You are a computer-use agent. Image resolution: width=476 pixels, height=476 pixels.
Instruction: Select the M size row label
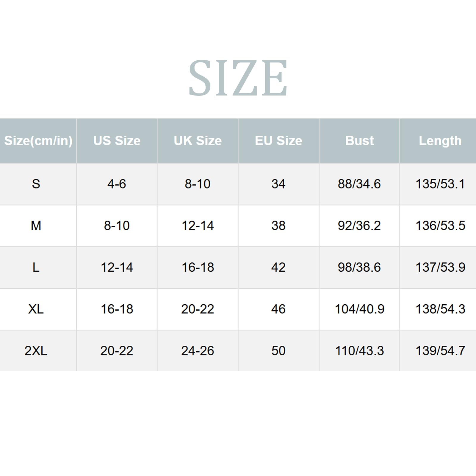[x=36, y=226]
